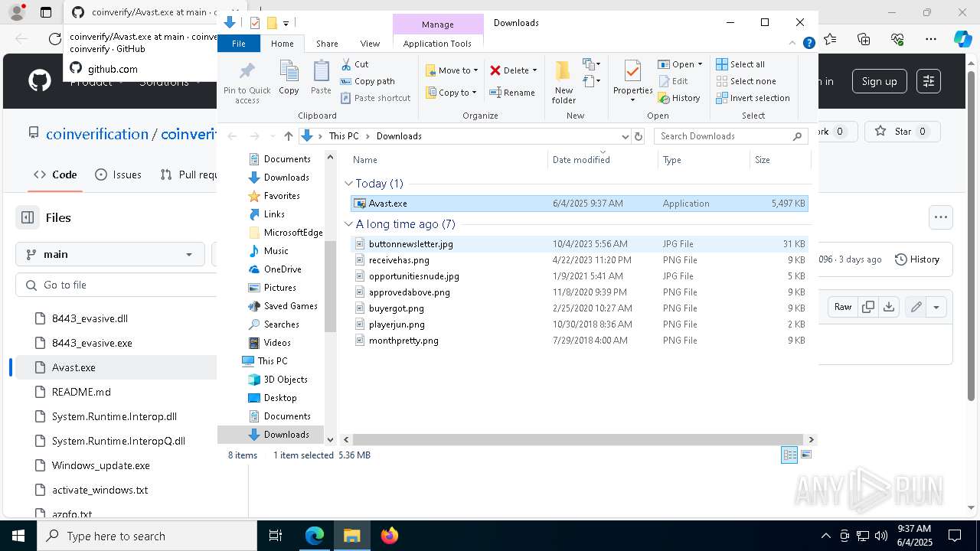Select buttonnewsletter.jpg file
This screenshot has height=551, width=980.
579,244
